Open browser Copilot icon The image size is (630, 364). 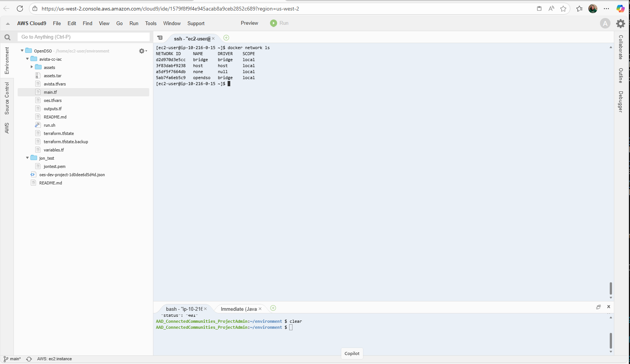click(621, 9)
